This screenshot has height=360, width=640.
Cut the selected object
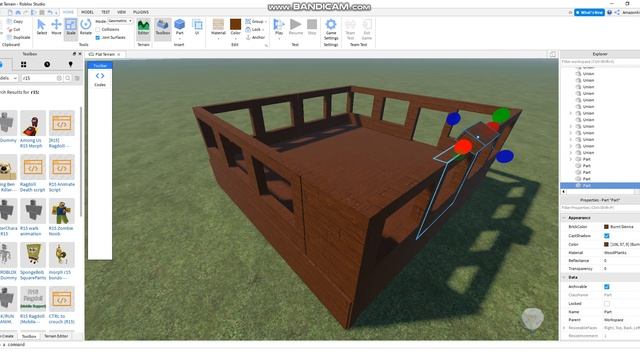pyautogui.click(x=14, y=29)
